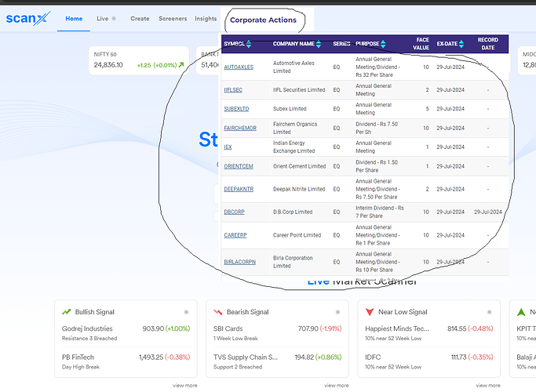Select SBI Cards in Bearish Signal
This screenshot has width=536, height=392.
(x=277, y=333)
